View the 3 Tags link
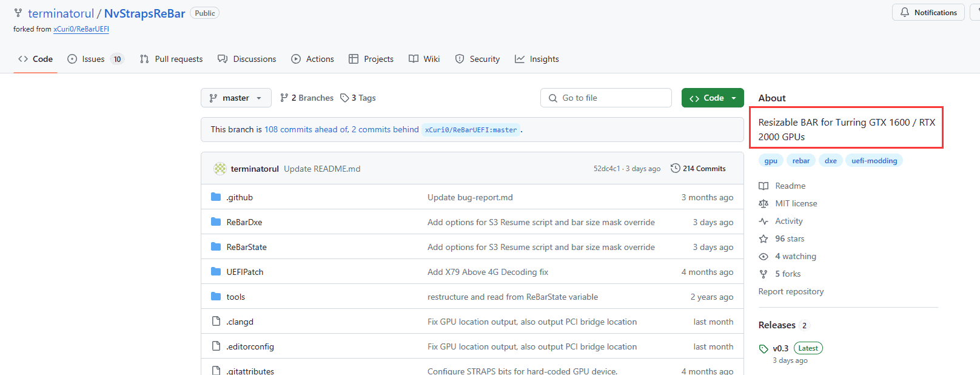The height and width of the screenshot is (375, 980). (x=358, y=98)
